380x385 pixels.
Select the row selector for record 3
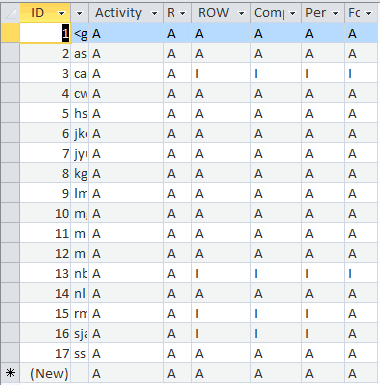10,73
